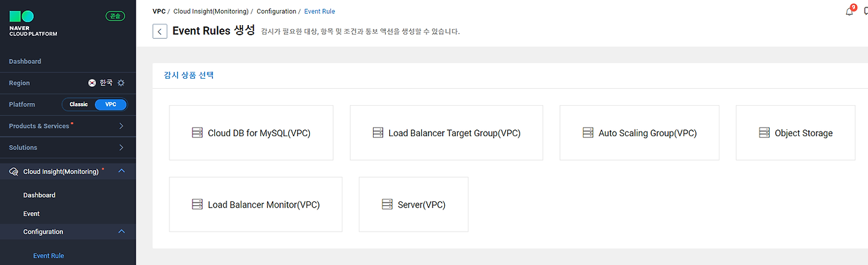Select the Object Storage server icon
This screenshot has width=868, height=265.
764,133
